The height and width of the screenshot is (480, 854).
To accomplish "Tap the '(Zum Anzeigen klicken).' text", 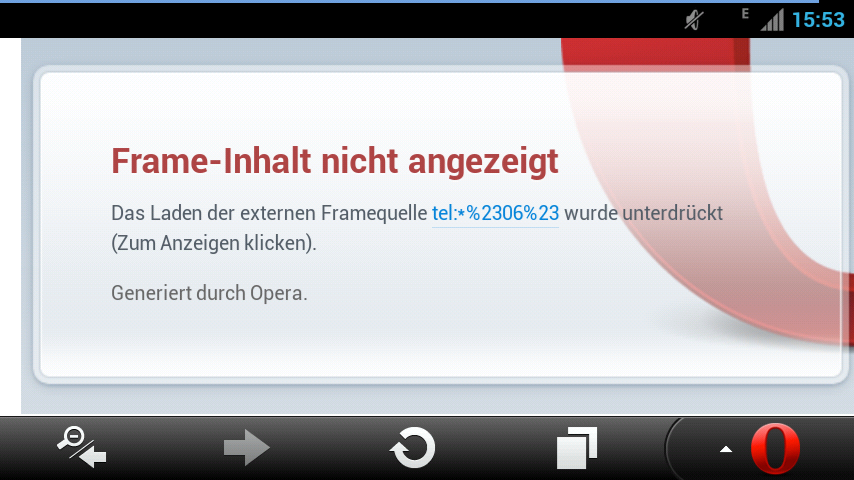I will click(214, 243).
